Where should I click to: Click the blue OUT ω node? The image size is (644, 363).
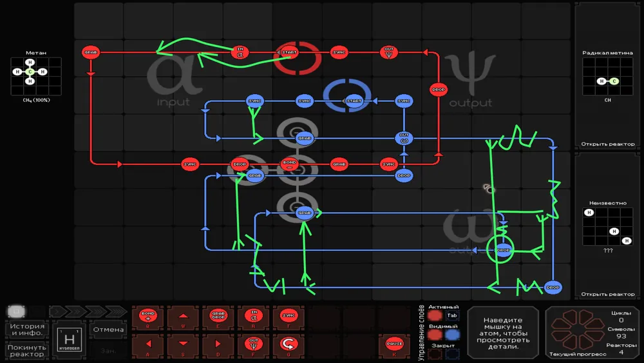(404, 138)
